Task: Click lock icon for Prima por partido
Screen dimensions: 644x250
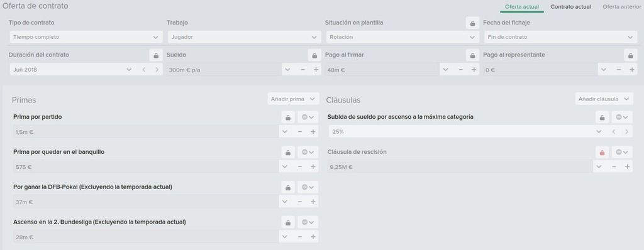Action: pyautogui.click(x=288, y=117)
